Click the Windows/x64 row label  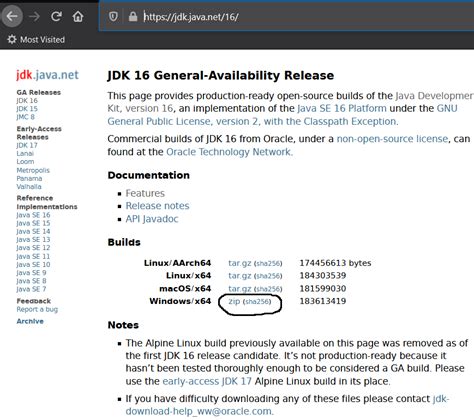(180, 301)
